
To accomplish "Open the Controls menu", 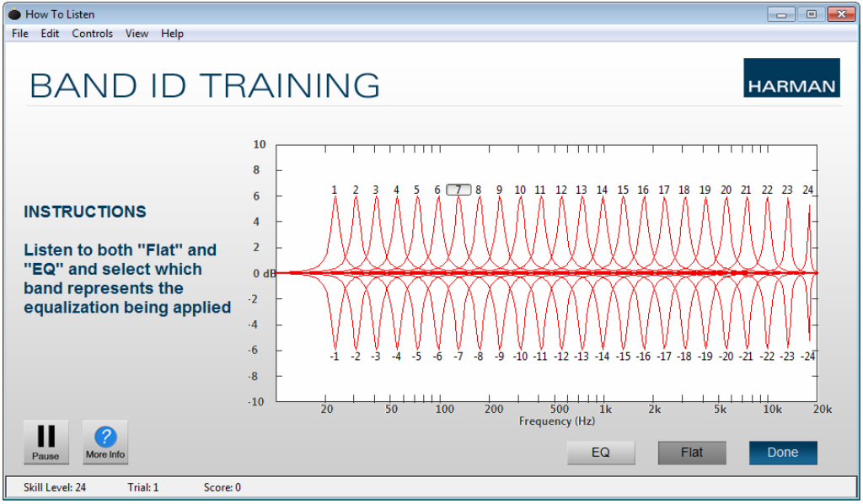I will [x=92, y=34].
